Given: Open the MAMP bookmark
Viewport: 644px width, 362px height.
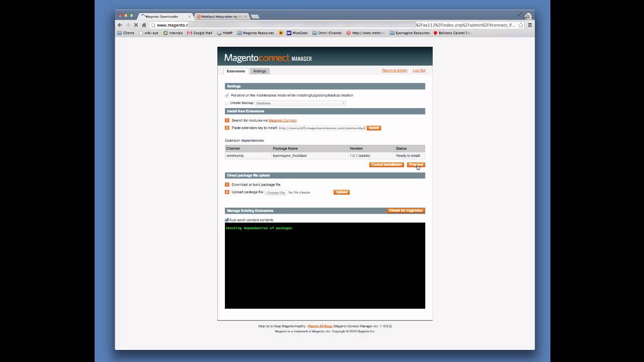Looking at the screenshot, I should (225, 33).
